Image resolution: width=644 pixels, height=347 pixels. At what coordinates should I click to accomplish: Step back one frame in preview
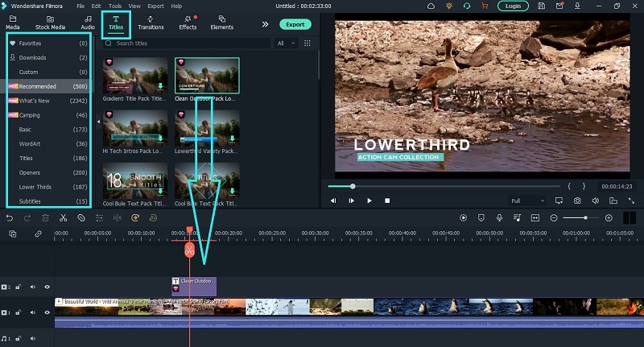point(333,200)
